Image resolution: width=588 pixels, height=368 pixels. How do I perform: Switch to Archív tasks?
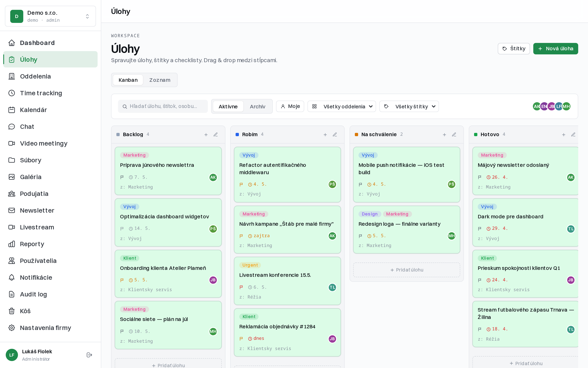click(x=257, y=107)
